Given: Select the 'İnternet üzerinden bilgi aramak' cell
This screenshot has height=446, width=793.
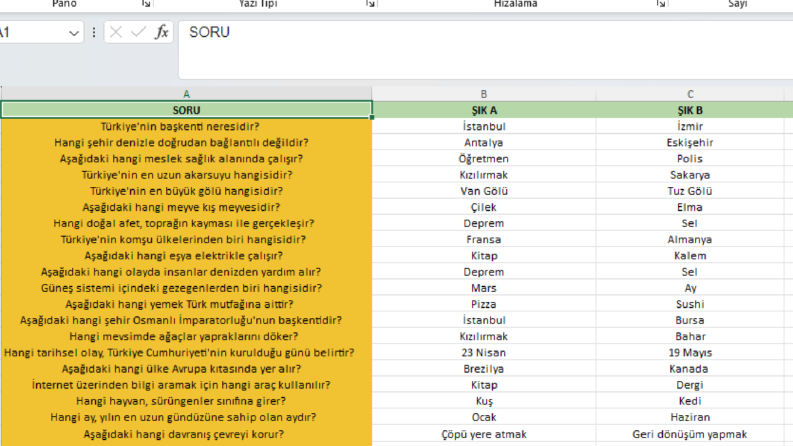Looking at the screenshot, I should [x=187, y=385].
